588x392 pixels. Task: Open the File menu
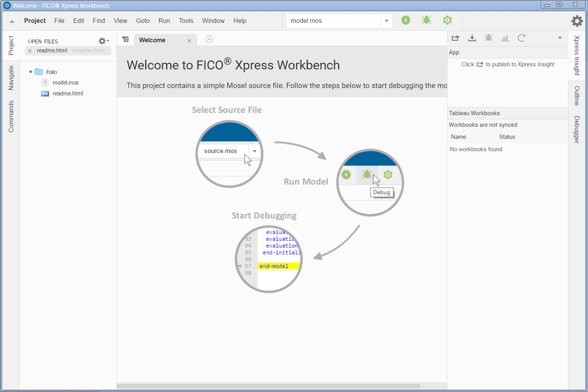point(59,21)
